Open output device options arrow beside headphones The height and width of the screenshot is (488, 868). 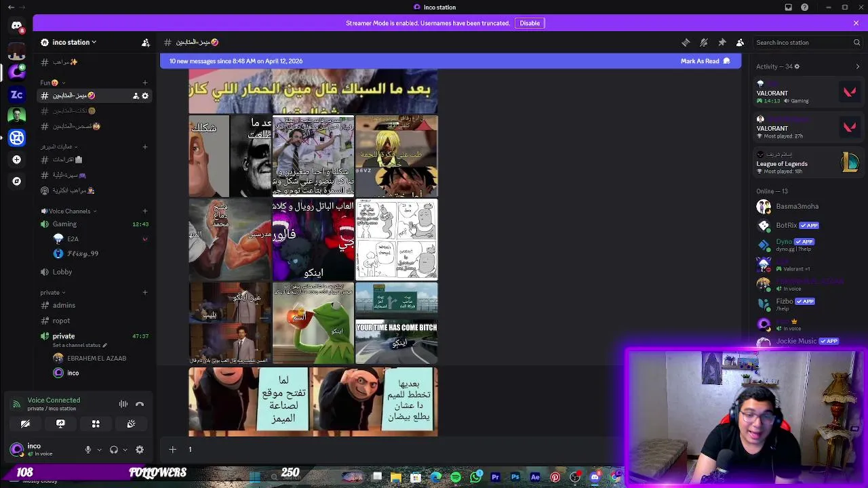[x=125, y=449]
